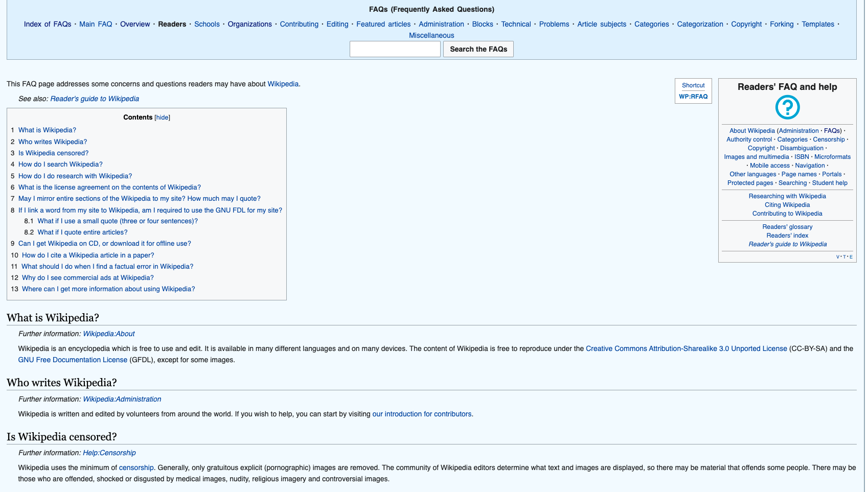The width and height of the screenshot is (868, 492).
Task: Open Index of FAQs navigation link
Action: tap(48, 24)
